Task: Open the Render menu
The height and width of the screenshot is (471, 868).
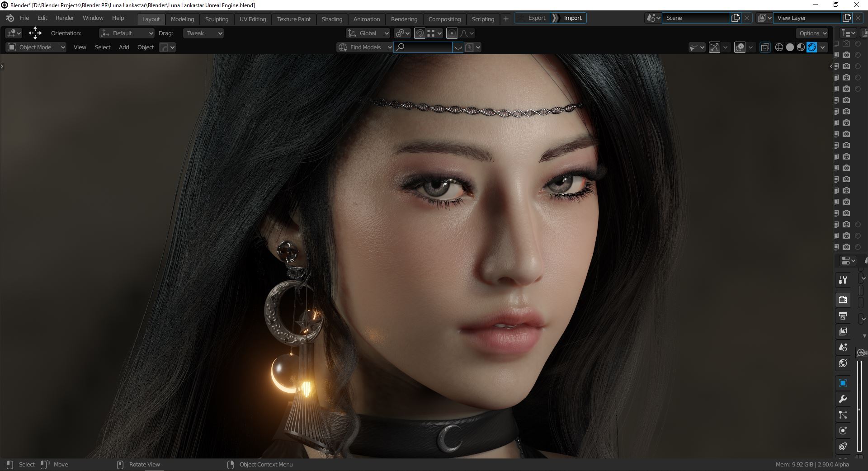Action: click(x=65, y=18)
